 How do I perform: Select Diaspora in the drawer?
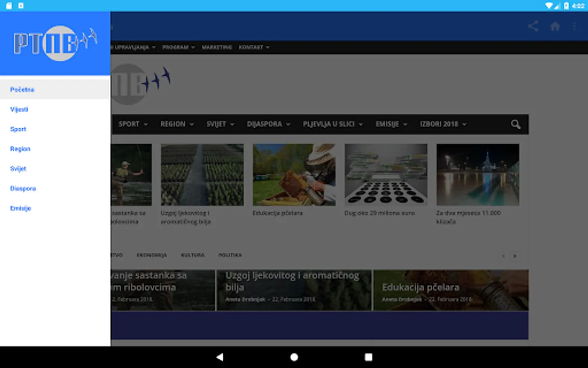pos(55,188)
